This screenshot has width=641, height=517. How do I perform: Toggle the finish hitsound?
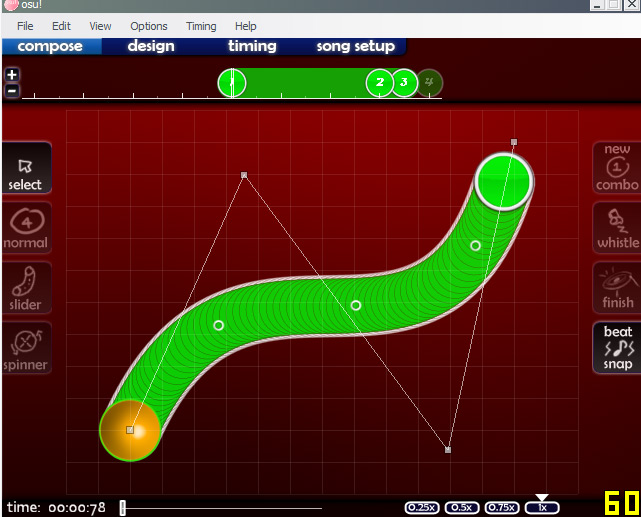616,288
